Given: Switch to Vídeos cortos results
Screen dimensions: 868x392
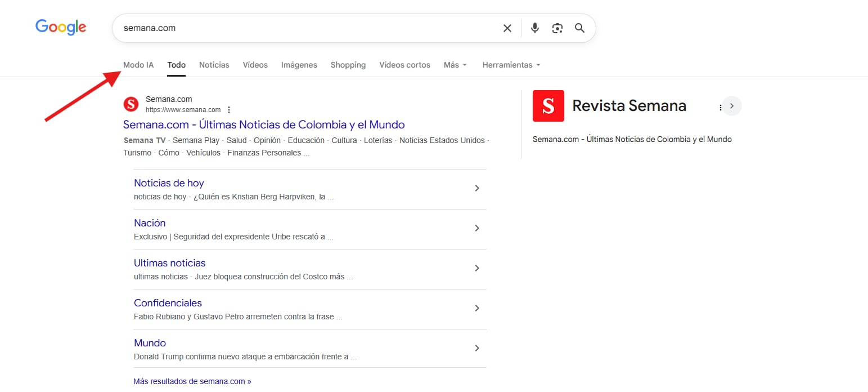Looking at the screenshot, I should [404, 65].
